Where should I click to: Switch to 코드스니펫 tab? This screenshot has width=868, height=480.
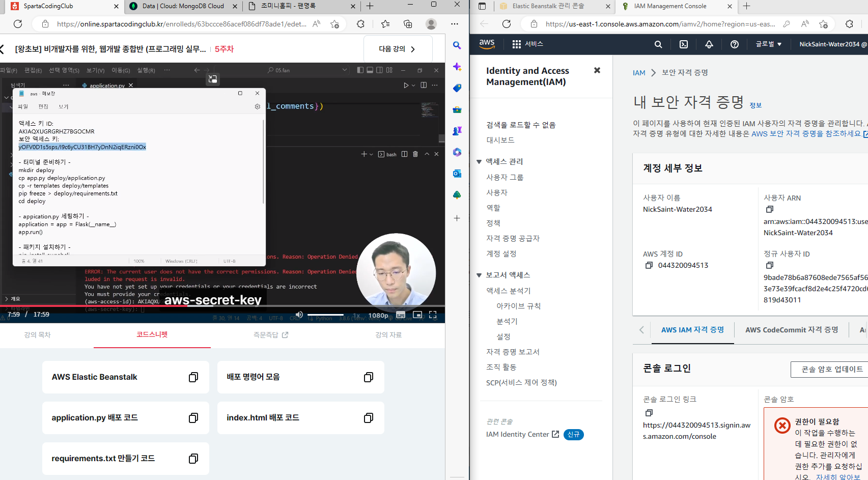click(152, 334)
